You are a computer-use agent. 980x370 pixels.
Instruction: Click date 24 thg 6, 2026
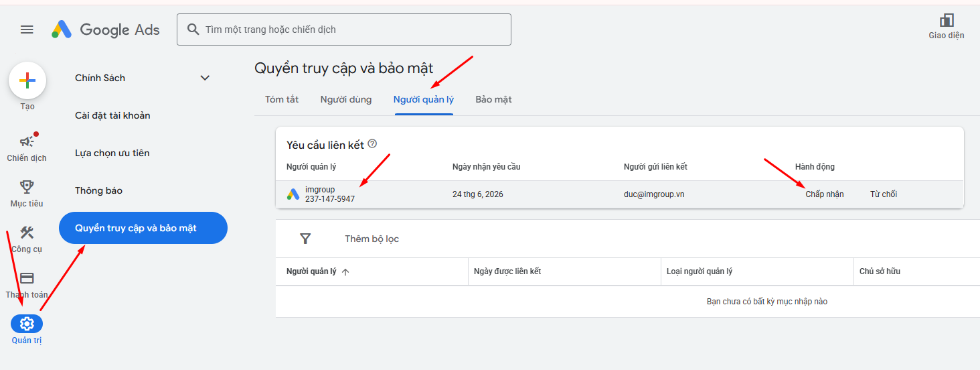tap(478, 194)
